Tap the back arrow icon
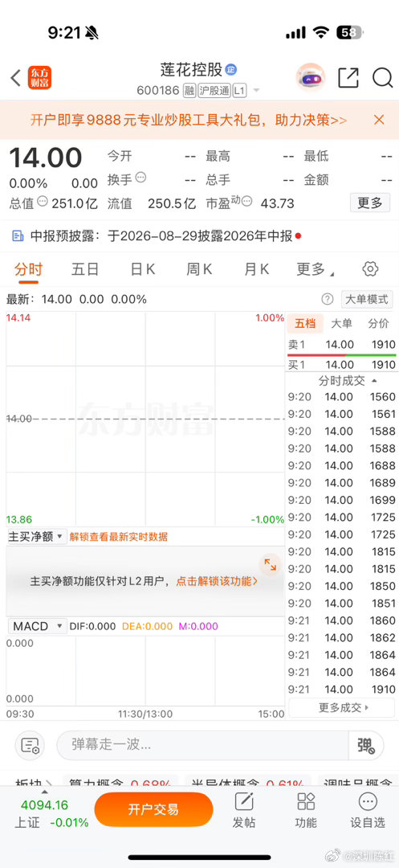 (x=15, y=77)
